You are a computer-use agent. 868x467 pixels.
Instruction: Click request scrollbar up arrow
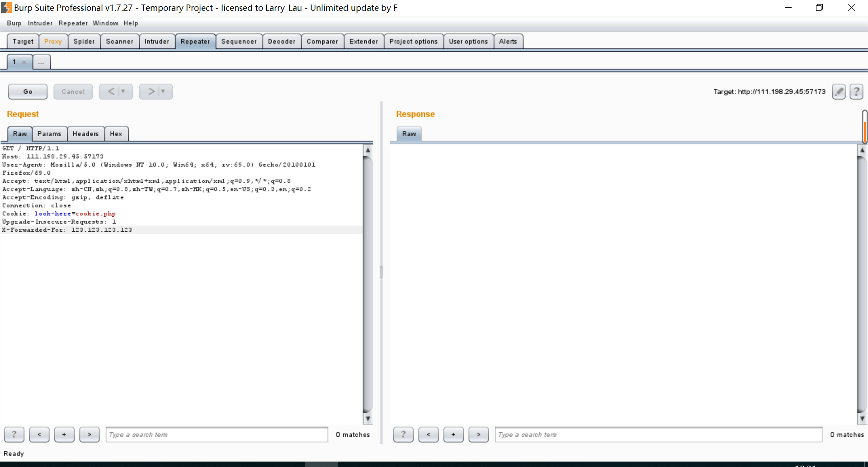coord(368,150)
